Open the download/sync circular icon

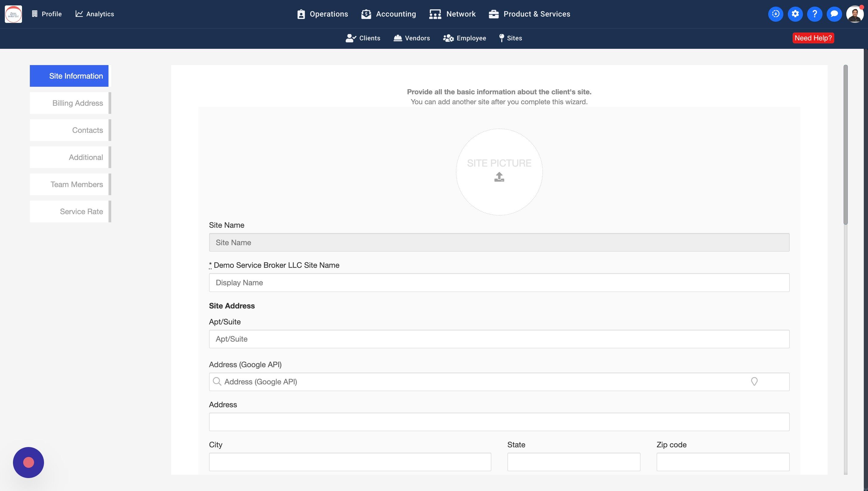click(775, 14)
